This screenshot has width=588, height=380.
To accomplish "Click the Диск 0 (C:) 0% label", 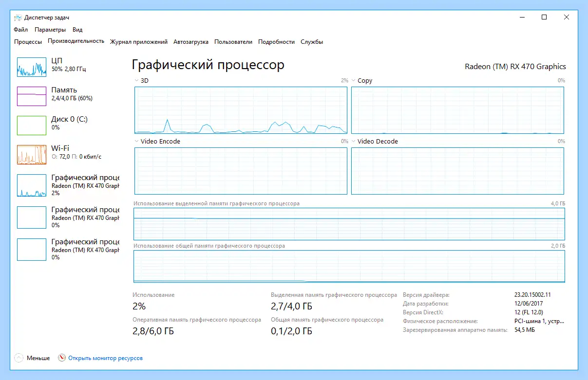I will pyautogui.click(x=69, y=123).
